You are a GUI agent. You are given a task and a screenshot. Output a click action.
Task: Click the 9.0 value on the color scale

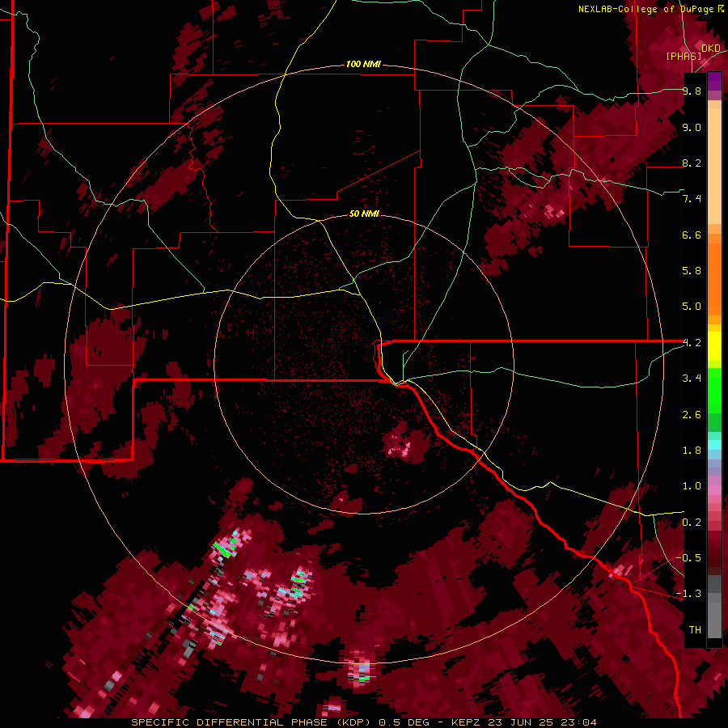pyautogui.click(x=692, y=127)
